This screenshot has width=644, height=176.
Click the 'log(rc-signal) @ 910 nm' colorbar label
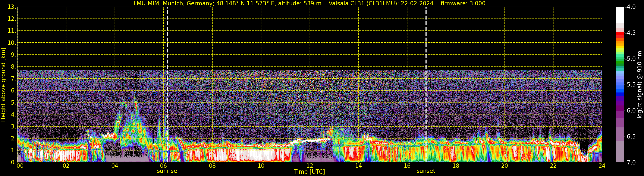[x=640, y=85]
